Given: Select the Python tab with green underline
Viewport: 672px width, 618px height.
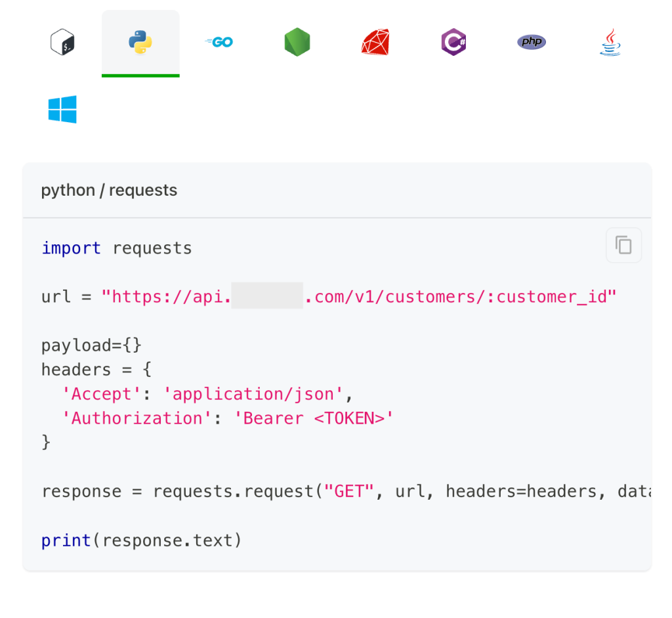Looking at the screenshot, I should [x=140, y=42].
